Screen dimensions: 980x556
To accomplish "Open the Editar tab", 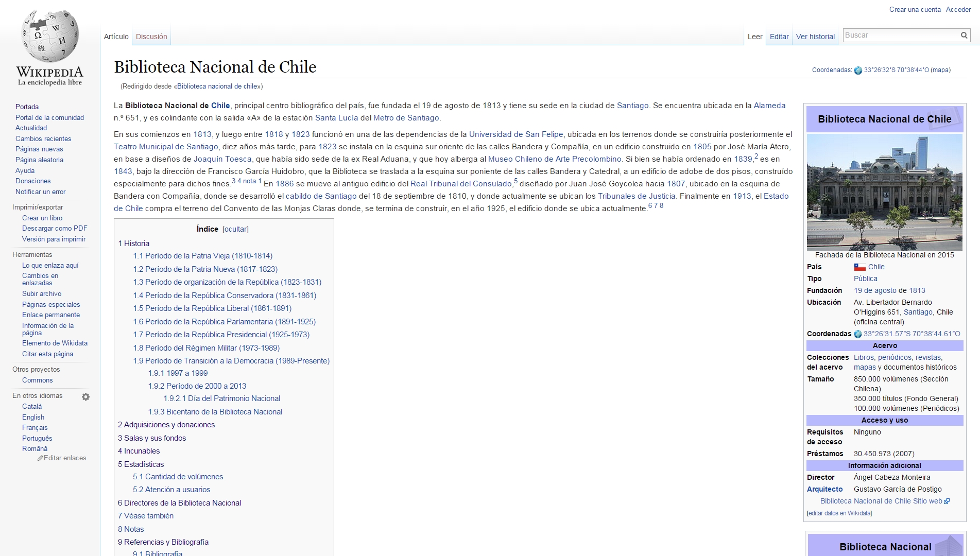I will tap(779, 37).
